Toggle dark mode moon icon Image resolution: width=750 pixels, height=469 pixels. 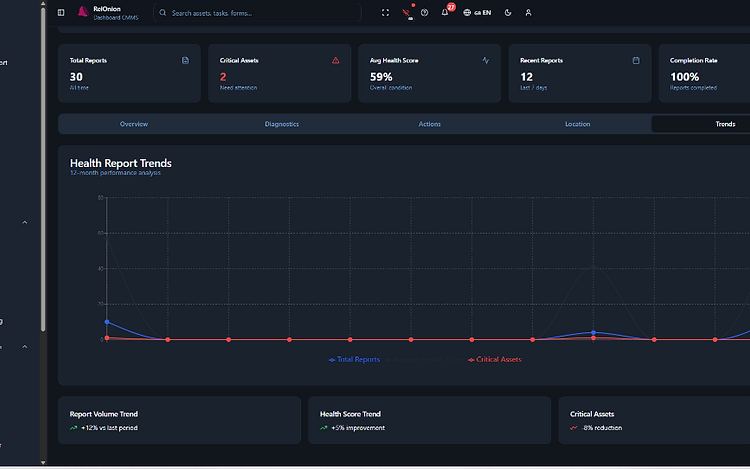tap(508, 13)
